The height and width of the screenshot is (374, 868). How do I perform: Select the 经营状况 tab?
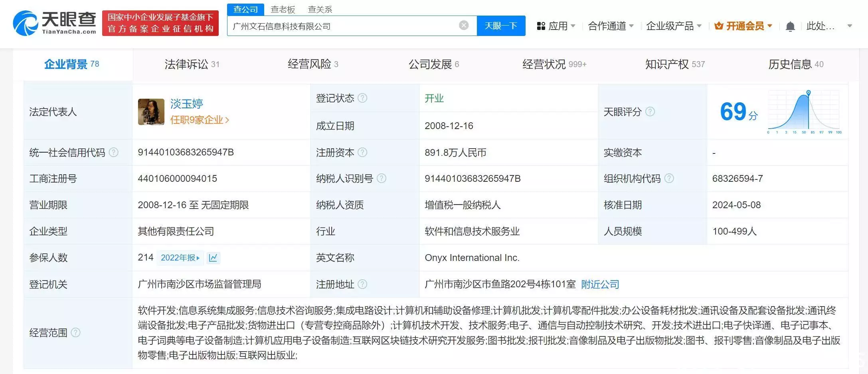554,64
